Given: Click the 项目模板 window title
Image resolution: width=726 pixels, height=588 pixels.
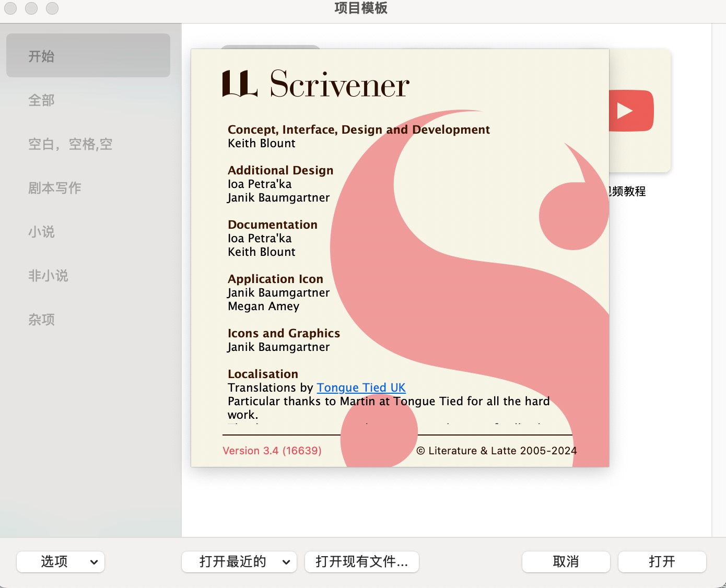Looking at the screenshot, I should tap(361, 8).
